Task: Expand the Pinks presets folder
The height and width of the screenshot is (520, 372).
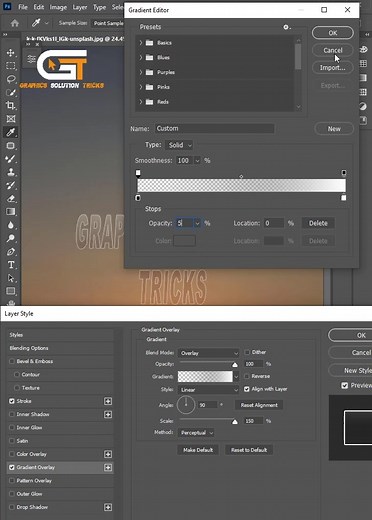Action: (x=141, y=87)
